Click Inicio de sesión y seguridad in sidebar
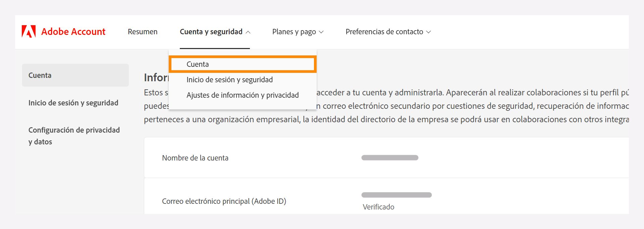Image resolution: width=644 pixels, height=229 pixels. click(x=73, y=103)
